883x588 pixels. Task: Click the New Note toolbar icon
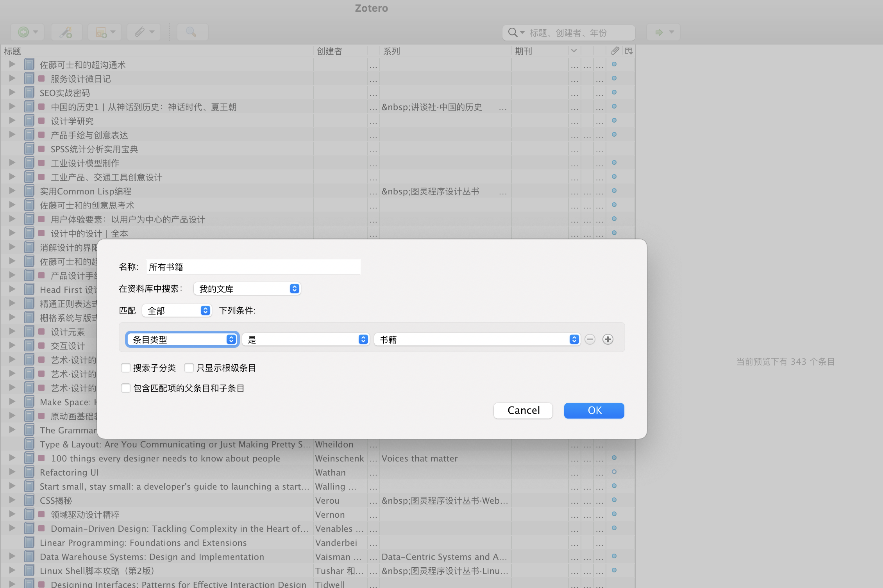[101, 32]
